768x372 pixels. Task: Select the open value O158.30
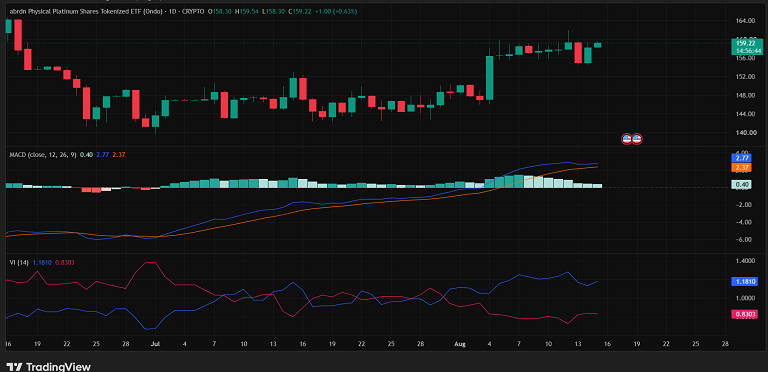pyautogui.click(x=219, y=11)
